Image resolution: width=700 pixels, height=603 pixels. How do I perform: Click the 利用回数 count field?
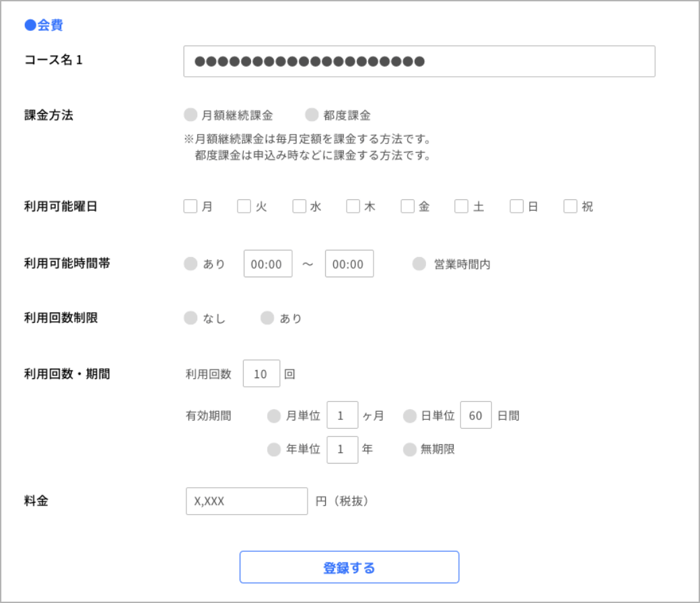coord(261,374)
